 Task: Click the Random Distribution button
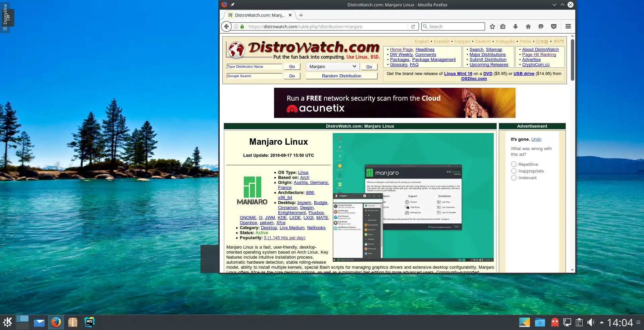coord(341,76)
